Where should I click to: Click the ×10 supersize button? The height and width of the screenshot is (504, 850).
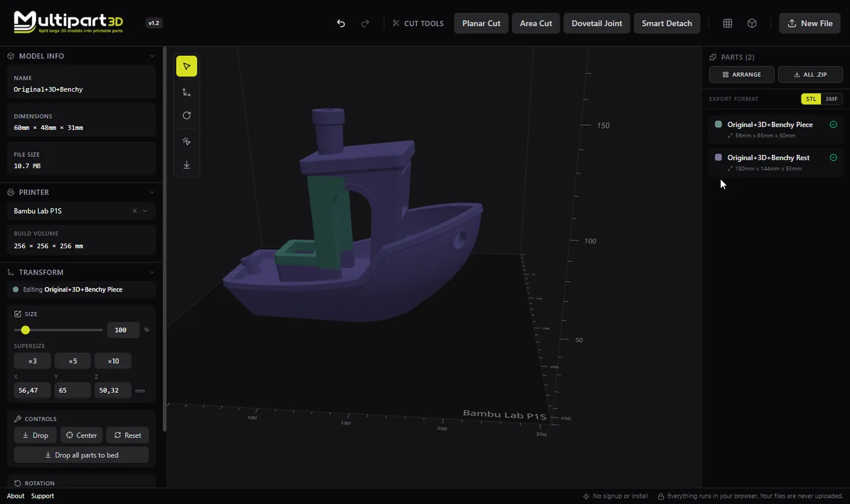point(113,361)
